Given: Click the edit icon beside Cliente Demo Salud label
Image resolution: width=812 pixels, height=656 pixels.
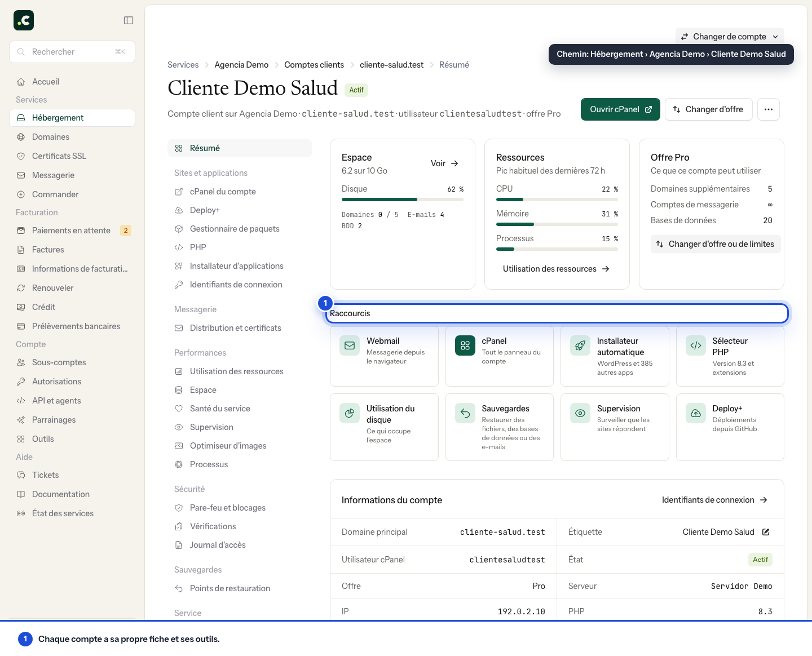Looking at the screenshot, I should [766, 532].
